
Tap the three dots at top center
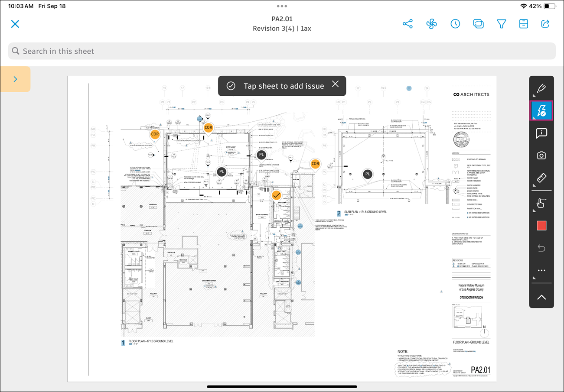coord(282,6)
